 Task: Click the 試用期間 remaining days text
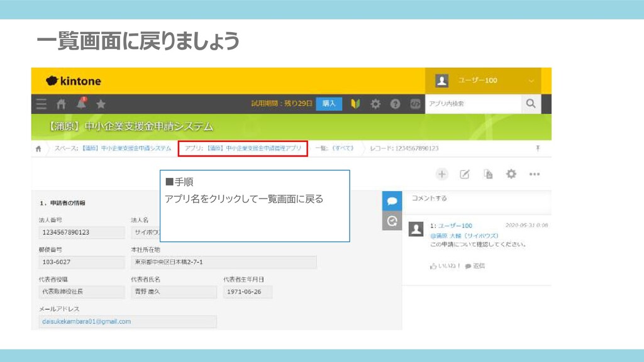[x=282, y=104]
